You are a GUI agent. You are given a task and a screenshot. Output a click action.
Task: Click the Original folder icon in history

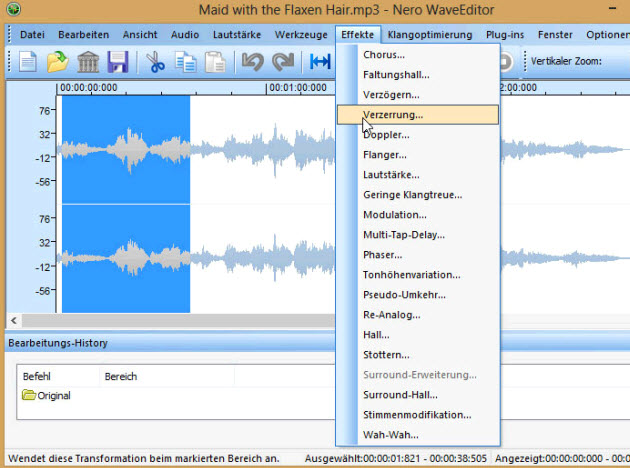point(29,395)
